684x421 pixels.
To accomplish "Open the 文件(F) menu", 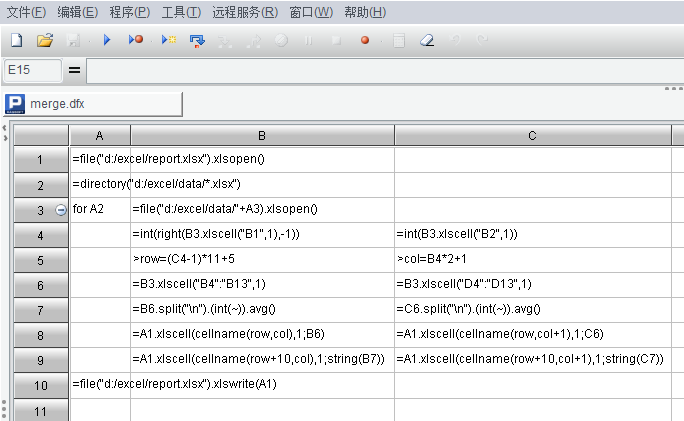I will click(x=26, y=12).
